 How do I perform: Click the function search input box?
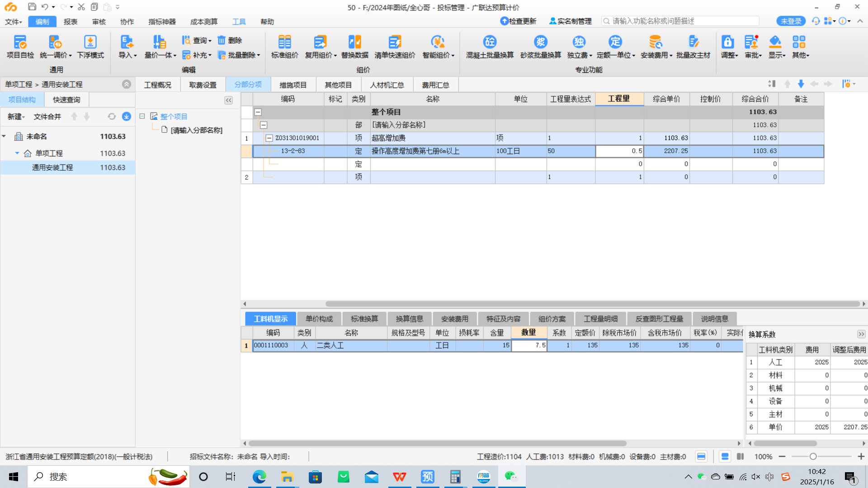click(x=680, y=21)
